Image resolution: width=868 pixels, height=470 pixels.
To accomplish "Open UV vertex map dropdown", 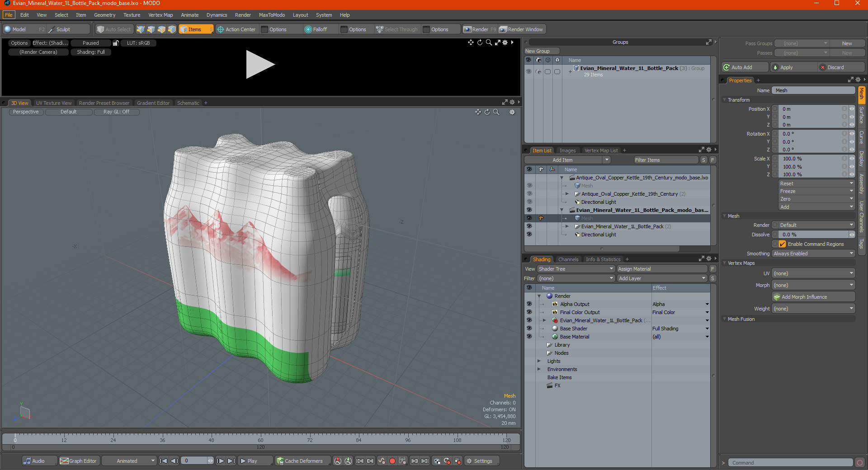I will 813,273.
